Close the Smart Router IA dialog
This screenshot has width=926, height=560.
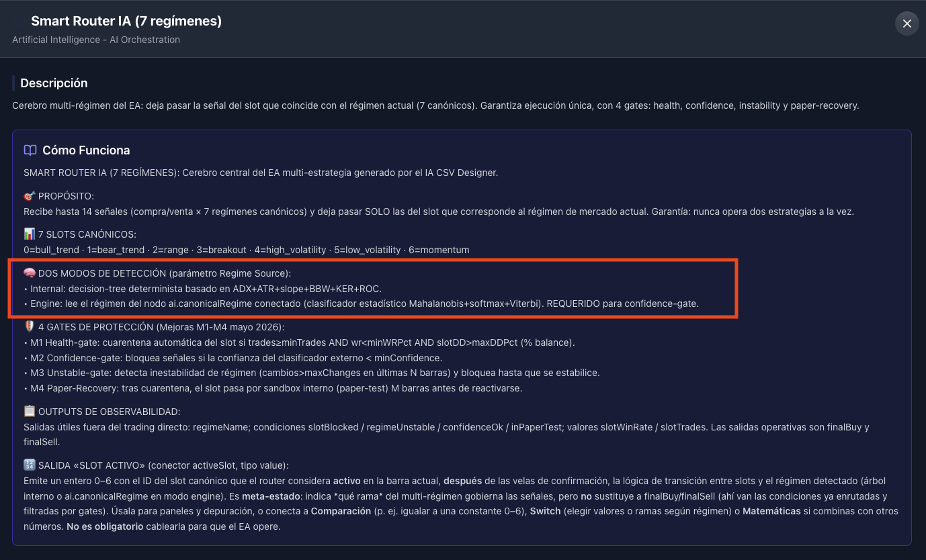click(x=907, y=24)
